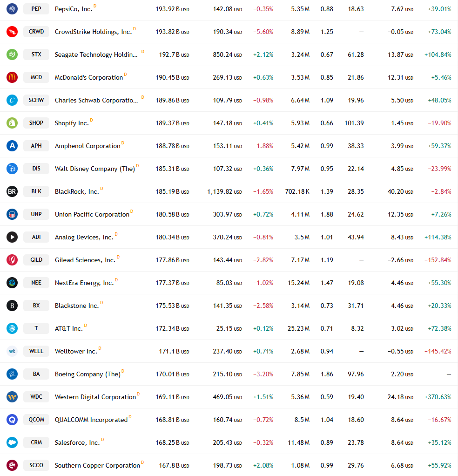Open Salesforce, Inc. company link

pyautogui.click(x=77, y=442)
